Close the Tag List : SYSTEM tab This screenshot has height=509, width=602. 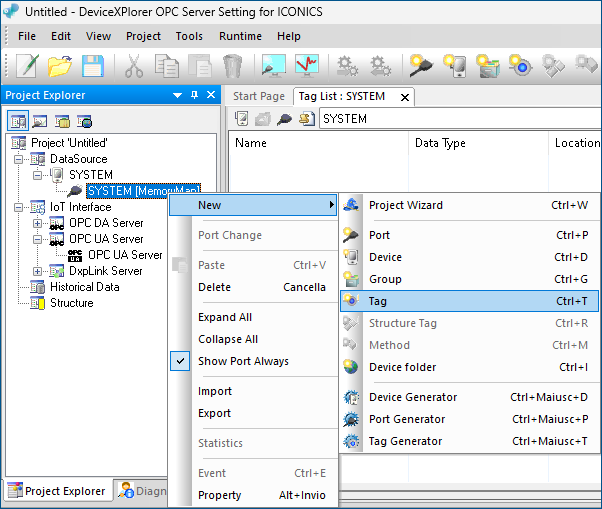(x=405, y=98)
